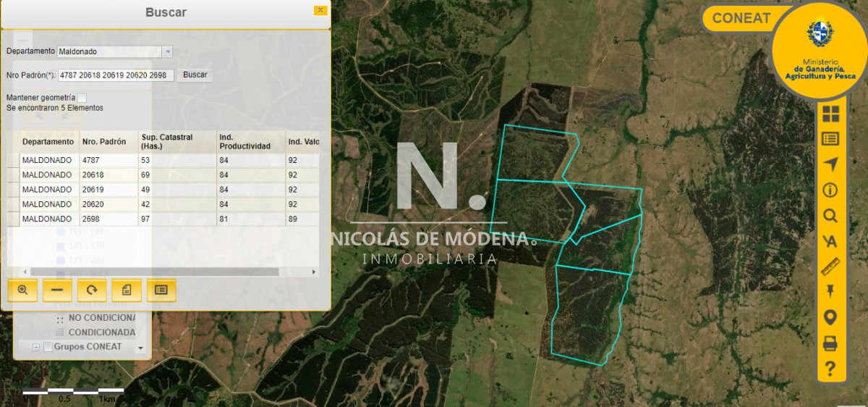Select the row with padrón 20619
Viewport: 868px width, 407px height.
pos(163,189)
